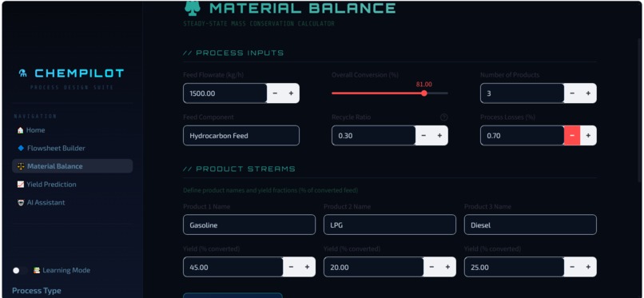Select Material Balance navigation item
The width and height of the screenshot is (644, 298).
(x=72, y=166)
